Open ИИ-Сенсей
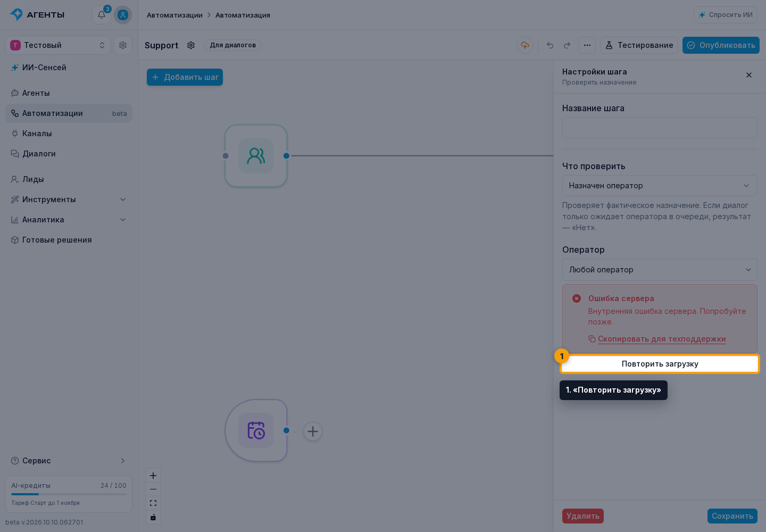Screen dimensions: 766x532 point(69,68)
